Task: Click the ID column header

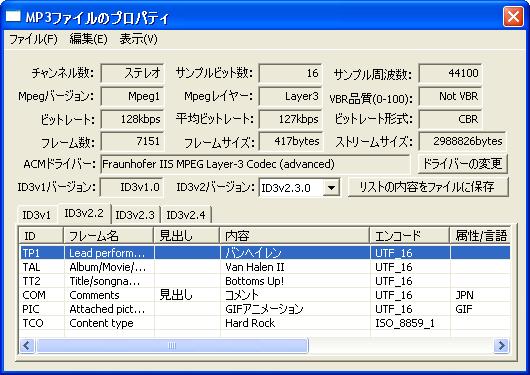Action: [x=41, y=236]
